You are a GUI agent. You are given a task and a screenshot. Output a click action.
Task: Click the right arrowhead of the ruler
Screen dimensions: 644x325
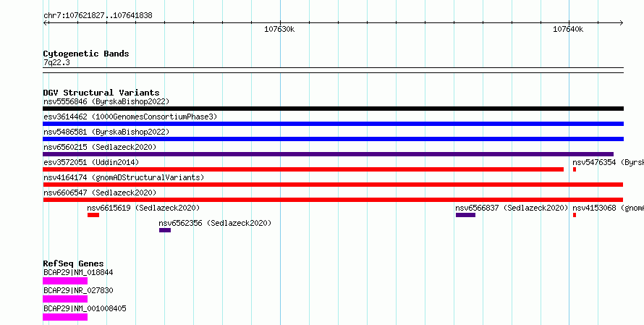[621, 23]
